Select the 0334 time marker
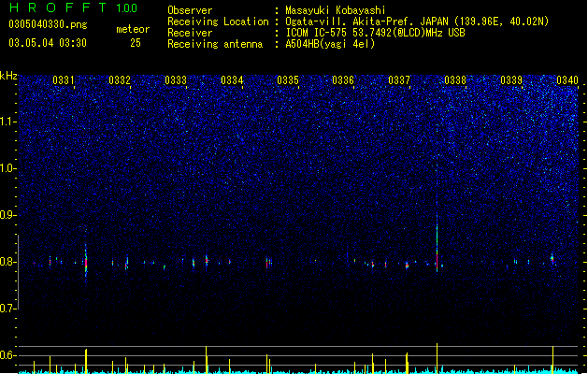The width and height of the screenshot is (588, 374). [232, 80]
